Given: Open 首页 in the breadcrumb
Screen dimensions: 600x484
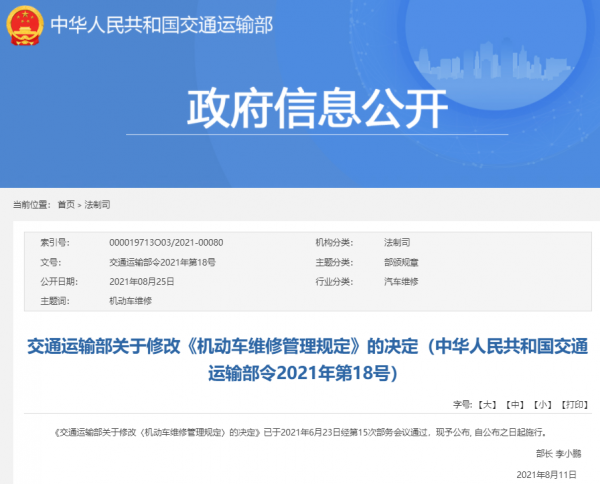Looking at the screenshot, I should point(66,204).
